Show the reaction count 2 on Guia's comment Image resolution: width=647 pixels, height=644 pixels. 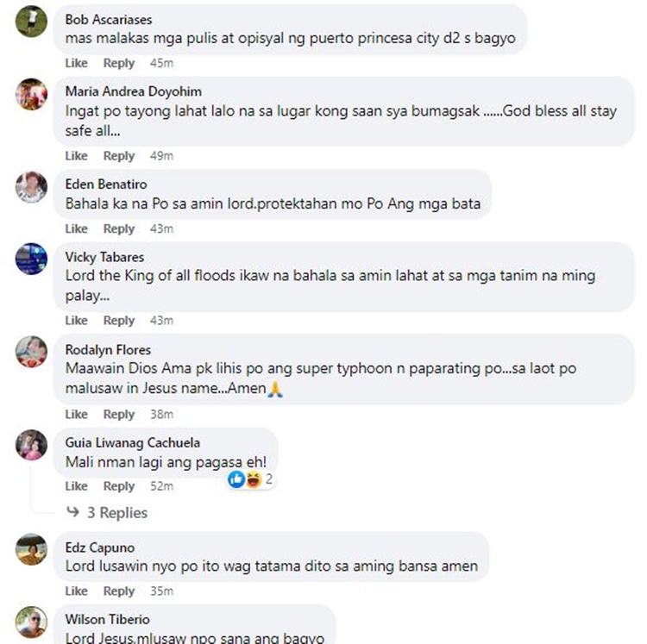click(268, 479)
